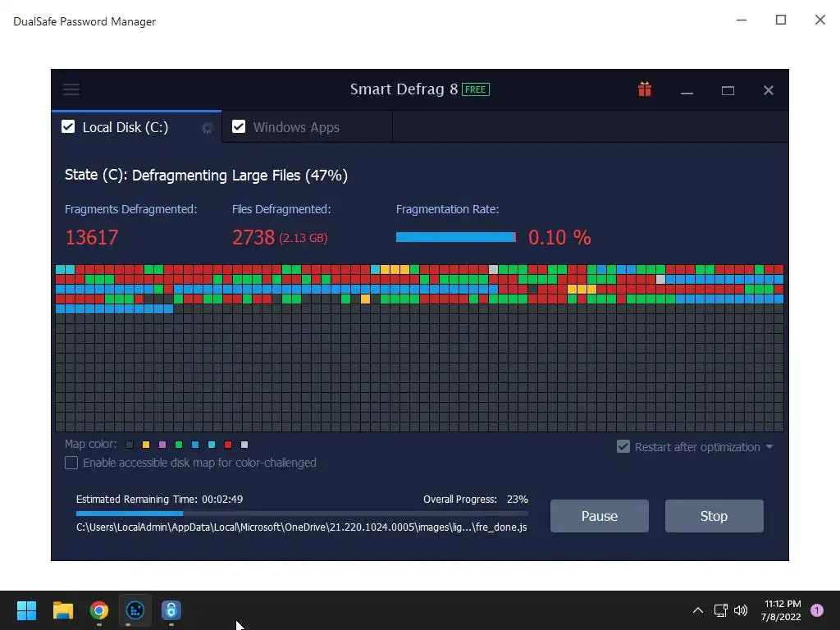Select the medium blue map color swatch
The height and width of the screenshot is (630, 840).
pos(195,445)
